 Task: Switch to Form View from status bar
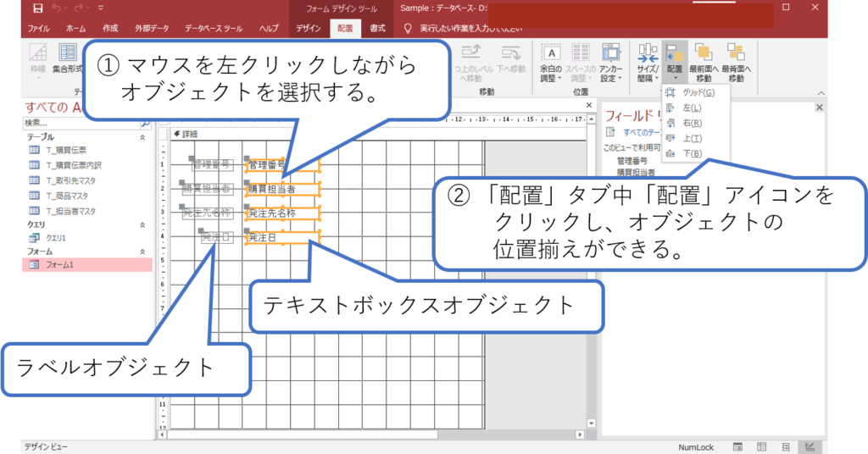(737, 447)
